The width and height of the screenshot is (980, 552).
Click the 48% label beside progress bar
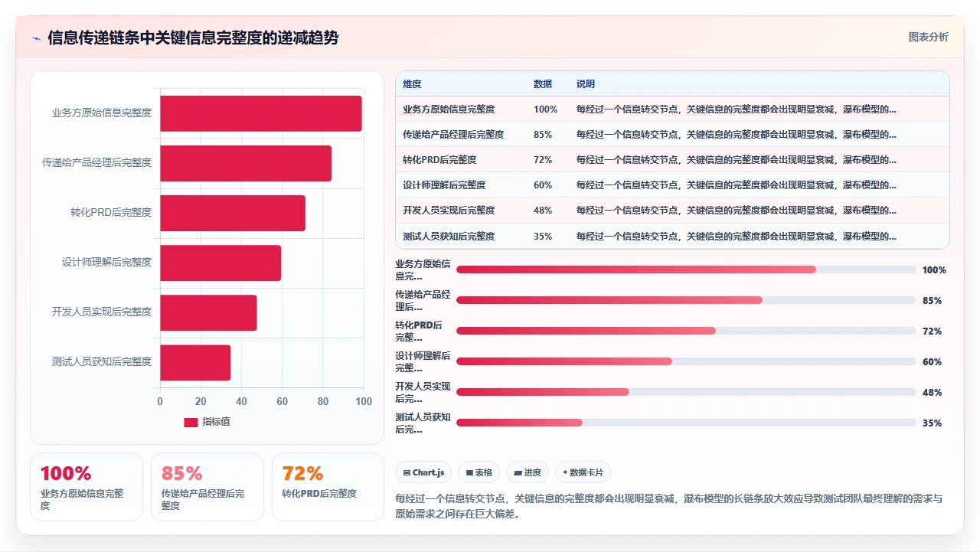[933, 393]
